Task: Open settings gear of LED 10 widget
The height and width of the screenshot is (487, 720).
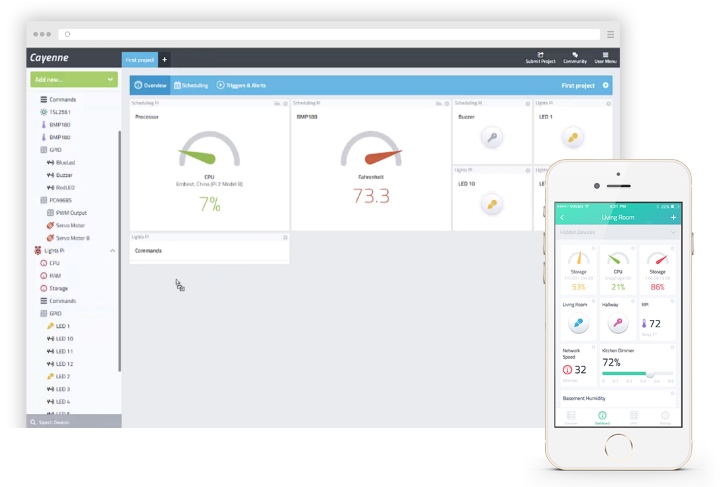Action: tap(528, 171)
